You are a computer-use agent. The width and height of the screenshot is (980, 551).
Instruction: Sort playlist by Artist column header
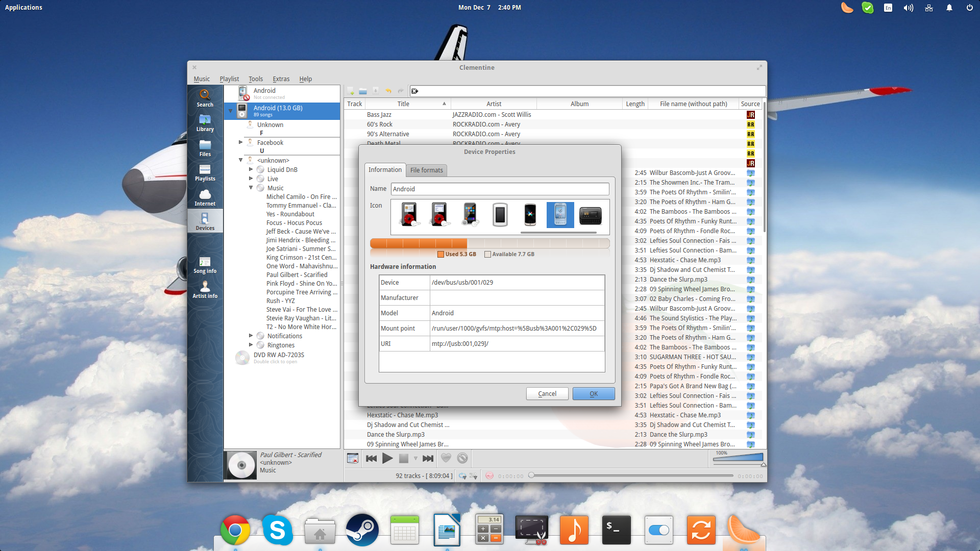[x=494, y=104]
